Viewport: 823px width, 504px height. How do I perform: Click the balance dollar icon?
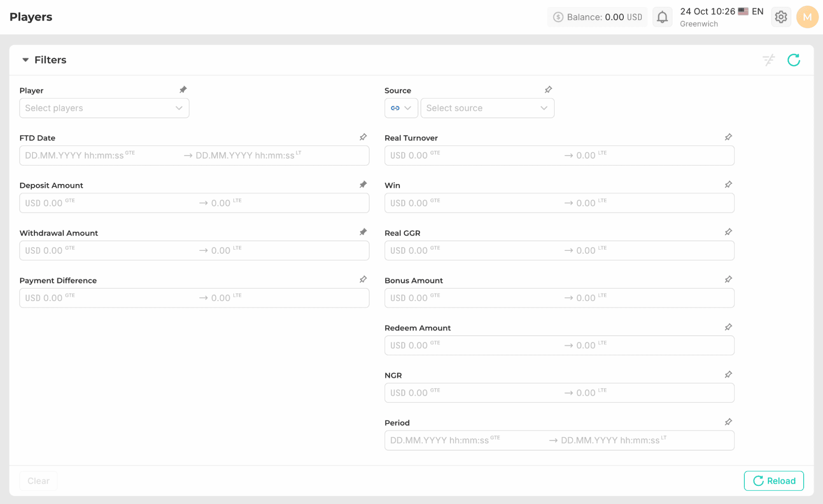[x=558, y=17]
